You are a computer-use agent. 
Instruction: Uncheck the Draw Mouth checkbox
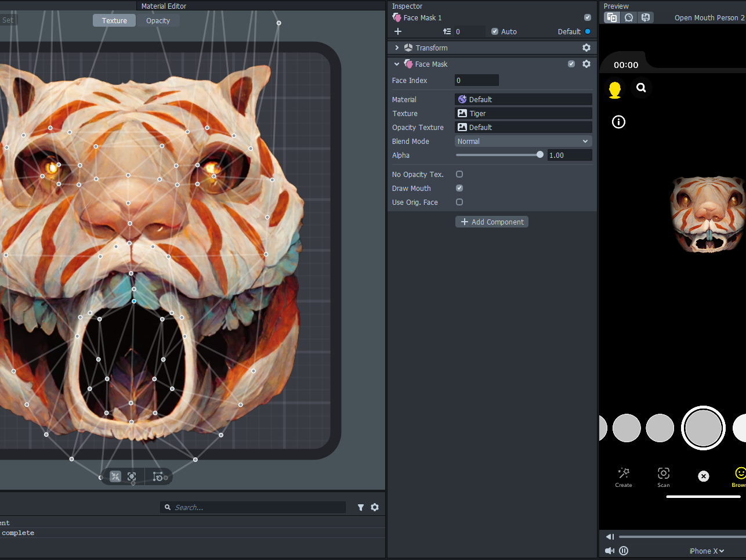click(459, 188)
